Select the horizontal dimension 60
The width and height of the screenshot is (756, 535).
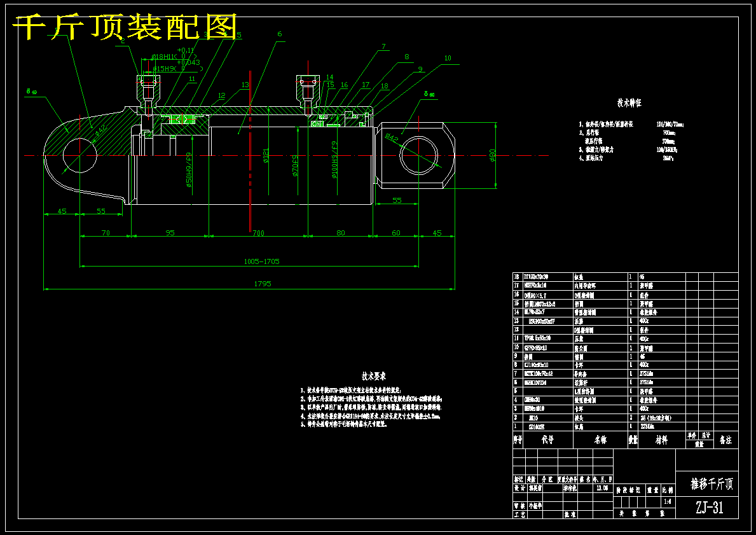click(x=396, y=233)
